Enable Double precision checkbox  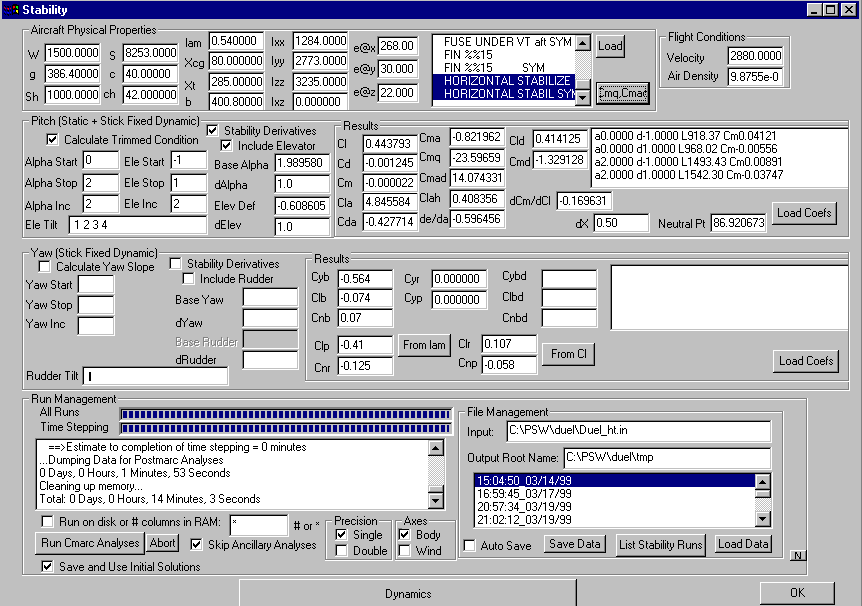[342, 551]
